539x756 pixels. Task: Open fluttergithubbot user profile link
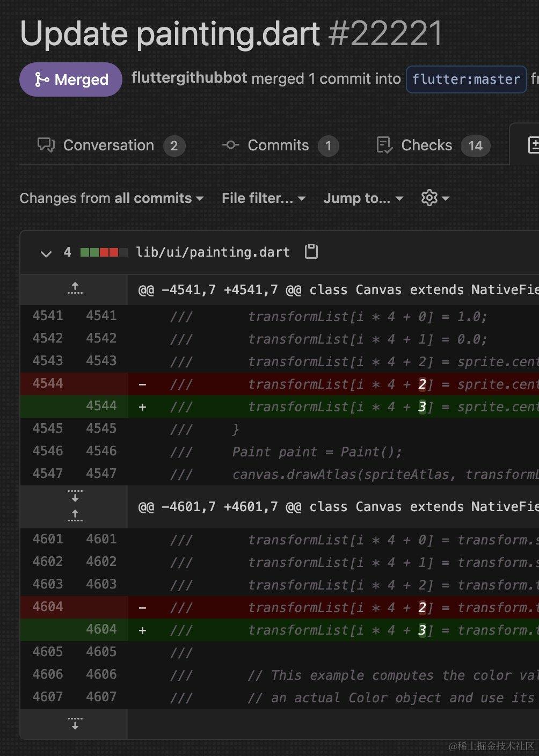point(189,78)
